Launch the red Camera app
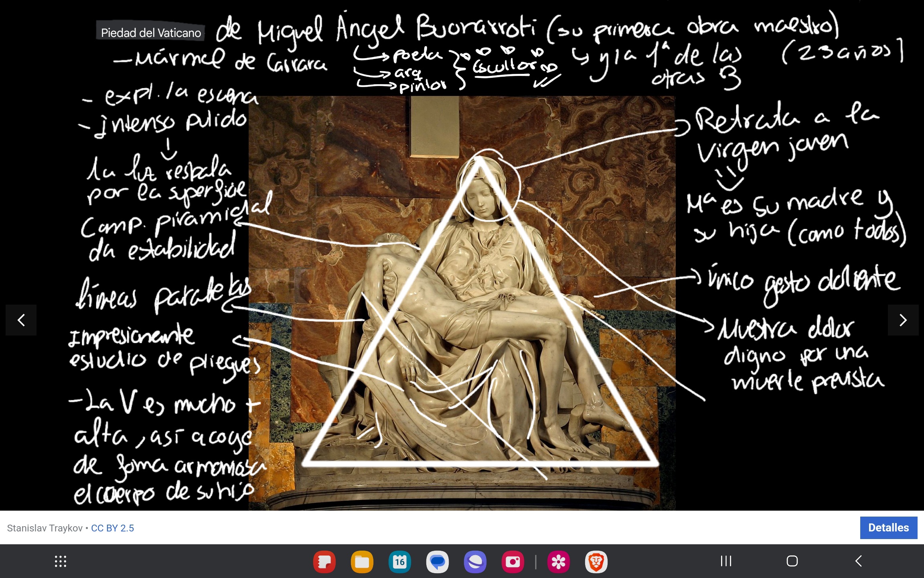The image size is (924, 578). (x=513, y=561)
